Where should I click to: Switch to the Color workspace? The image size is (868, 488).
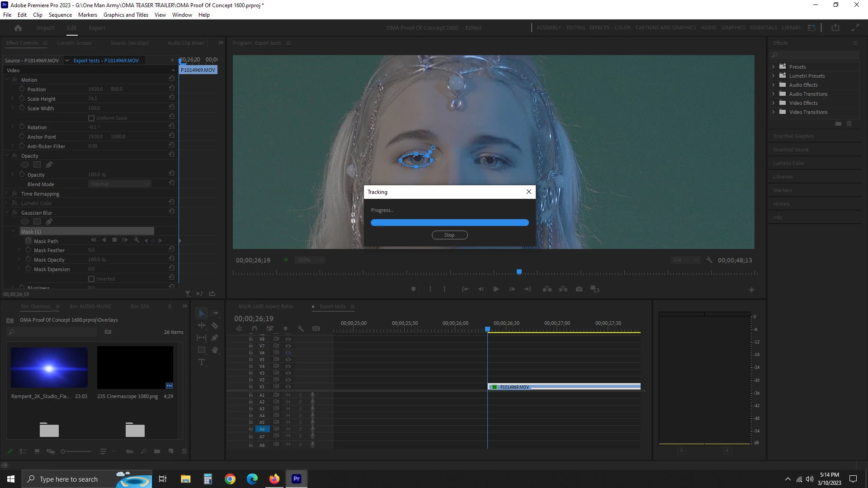(622, 28)
